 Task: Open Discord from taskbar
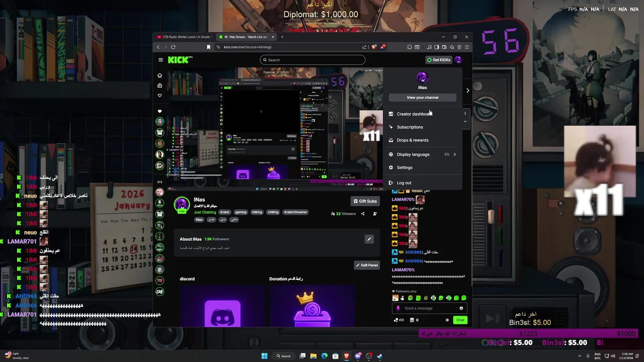pos(358,356)
